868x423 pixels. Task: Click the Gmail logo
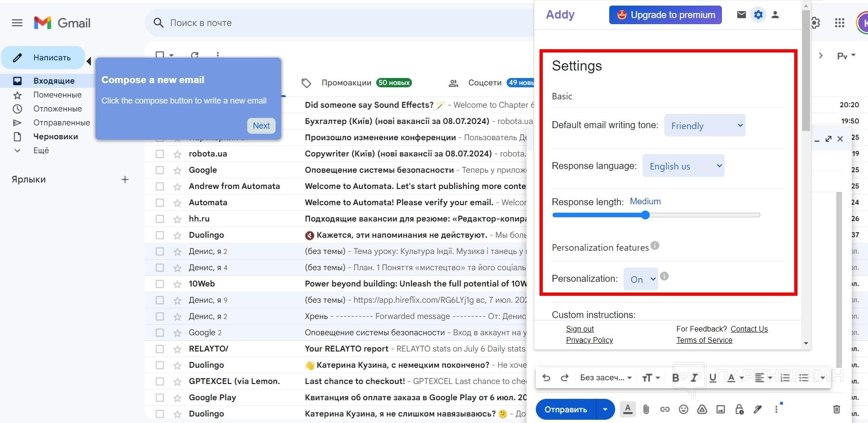62,23
